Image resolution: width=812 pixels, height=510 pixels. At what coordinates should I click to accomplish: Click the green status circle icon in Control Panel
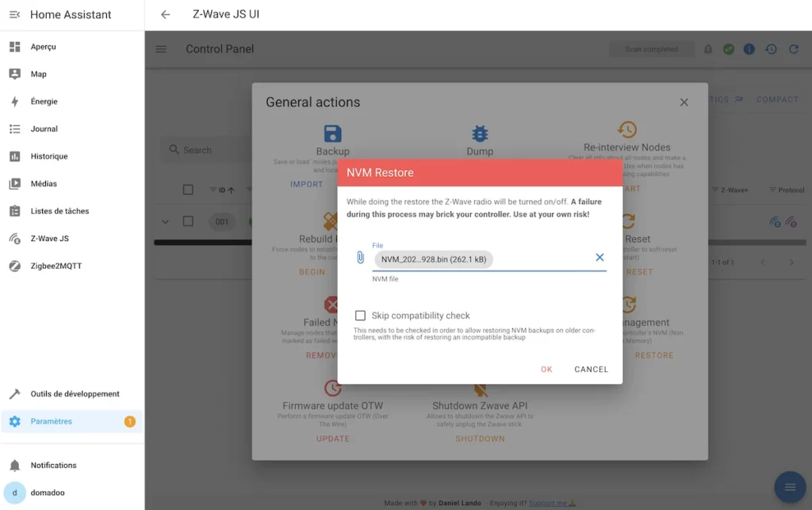coord(729,49)
